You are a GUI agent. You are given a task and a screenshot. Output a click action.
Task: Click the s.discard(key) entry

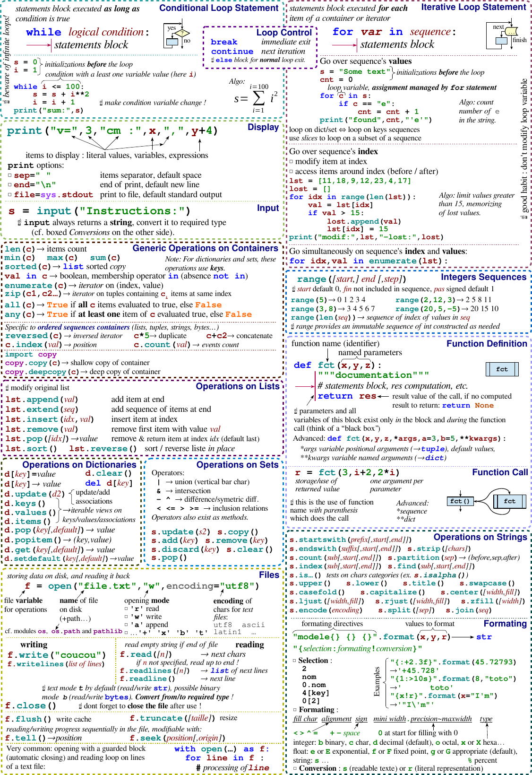(185, 549)
